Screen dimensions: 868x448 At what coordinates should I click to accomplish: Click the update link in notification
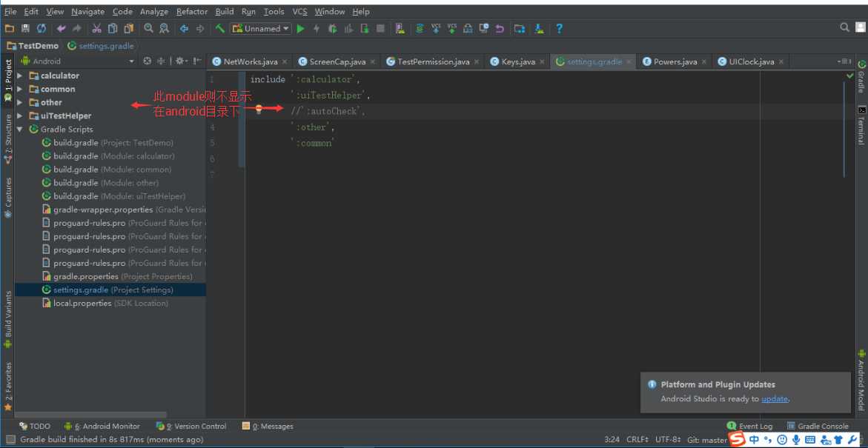775,398
